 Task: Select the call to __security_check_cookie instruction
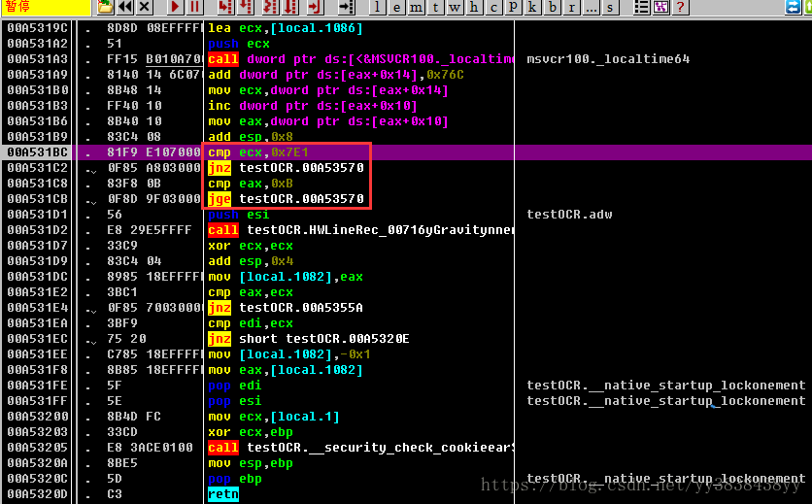click(x=360, y=448)
